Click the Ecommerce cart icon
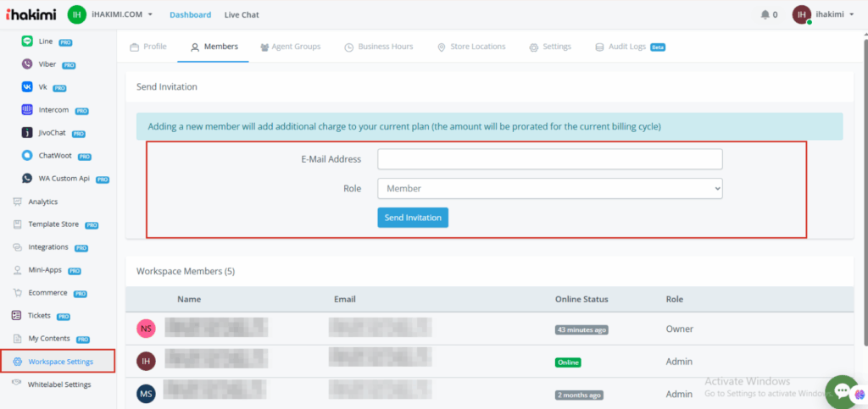 pos(17,293)
